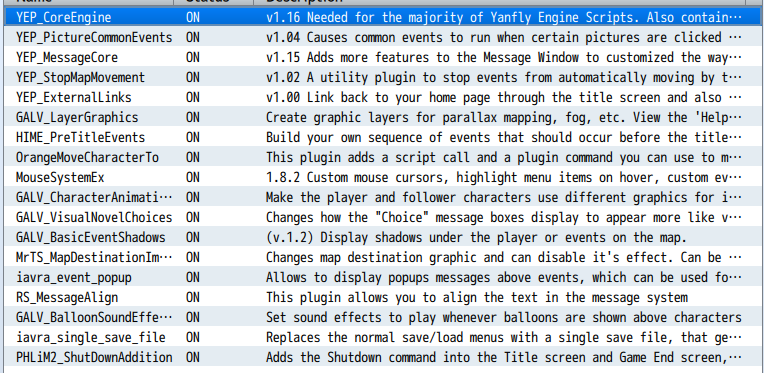The image size is (764, 373).
Task: Click the follower characters graphics description
Action: [504, 197]
